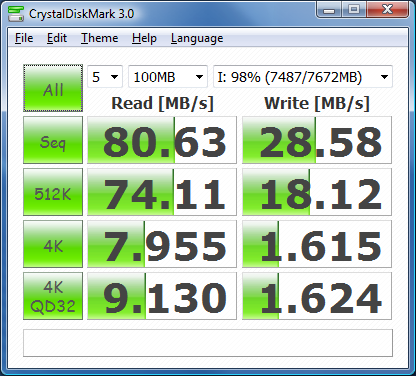Open the Theme menu
The width and height of the screenshot is (416, 376).
pyautogui.click(x=99, y=38)
